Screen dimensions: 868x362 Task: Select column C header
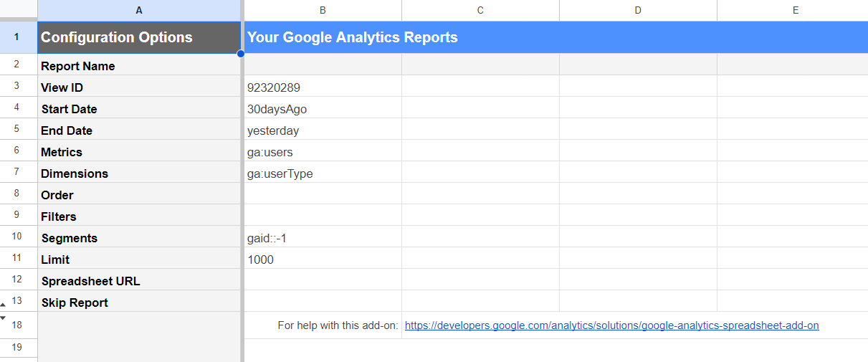point(480,10)
